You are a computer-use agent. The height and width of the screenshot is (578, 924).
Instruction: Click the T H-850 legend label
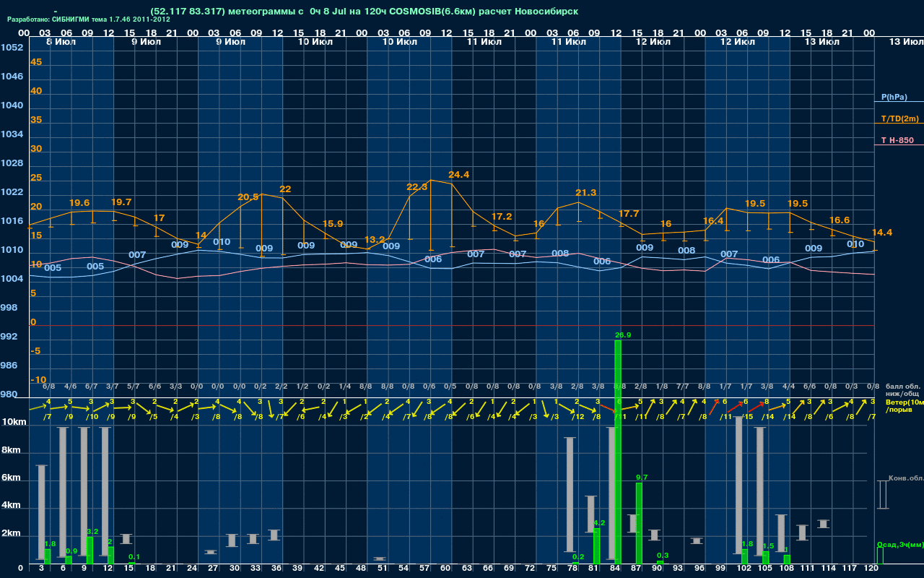[897, 140]
